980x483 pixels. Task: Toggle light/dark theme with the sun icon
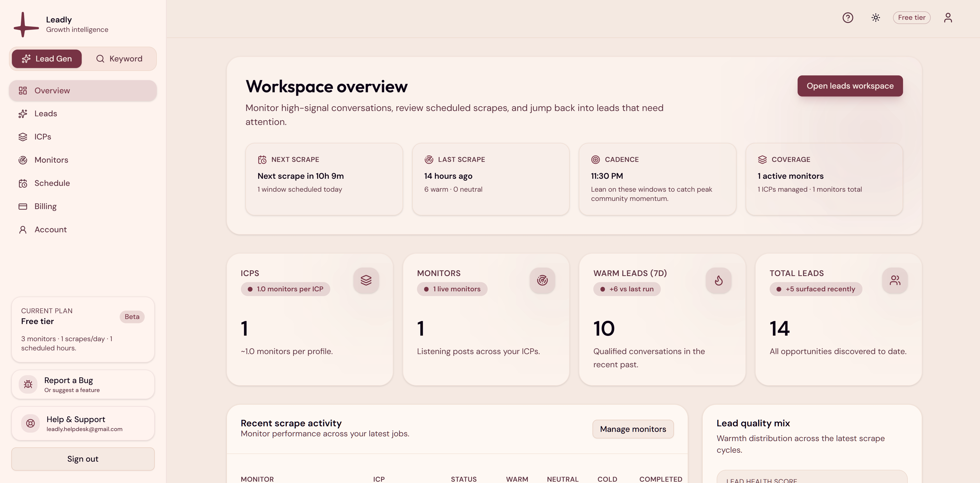point(875,17)
